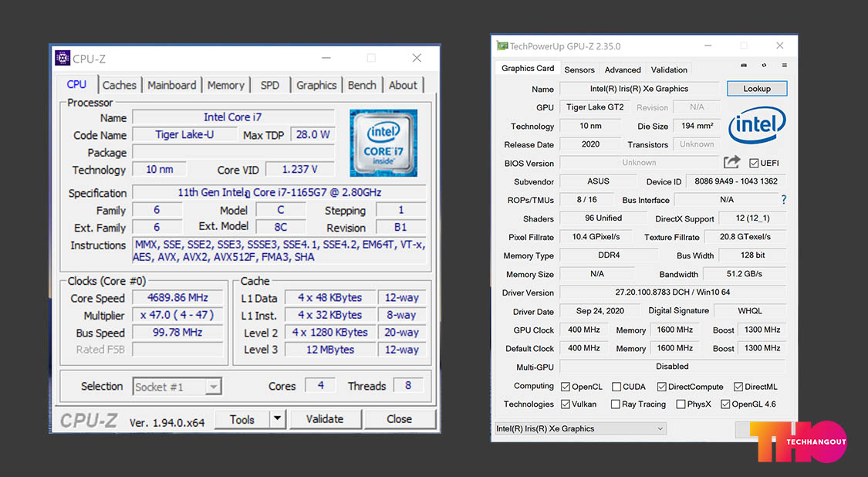Image resolution: width=868 pixels, height=477 pixels.
Task: Click the Intel logo in GPU-Z
Action: [757, 124]
